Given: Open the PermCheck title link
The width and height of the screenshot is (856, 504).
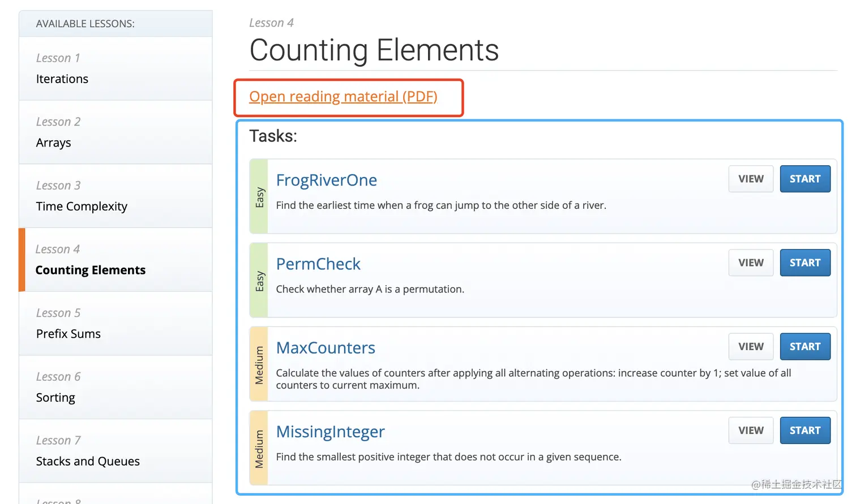Looking at the screenshot, I should [x=318, y=264].
